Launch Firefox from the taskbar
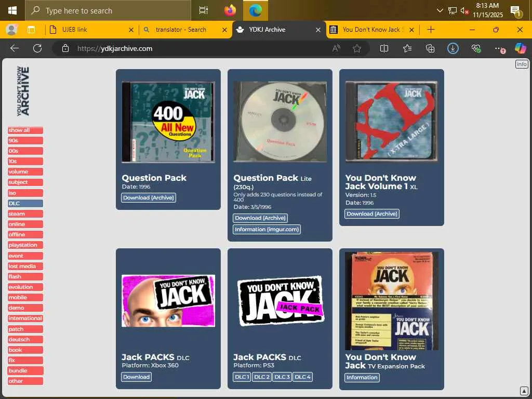Screen dimensions: 532x399 [230, 10]
